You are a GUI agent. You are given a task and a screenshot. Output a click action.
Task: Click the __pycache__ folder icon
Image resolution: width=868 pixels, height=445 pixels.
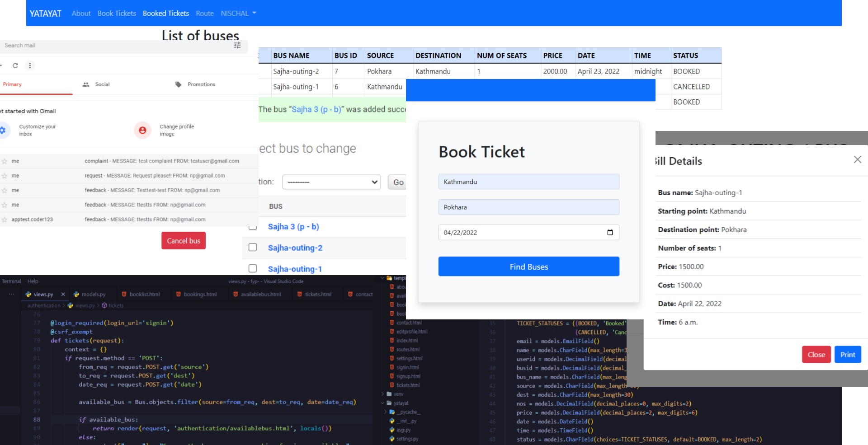(392, 412)
